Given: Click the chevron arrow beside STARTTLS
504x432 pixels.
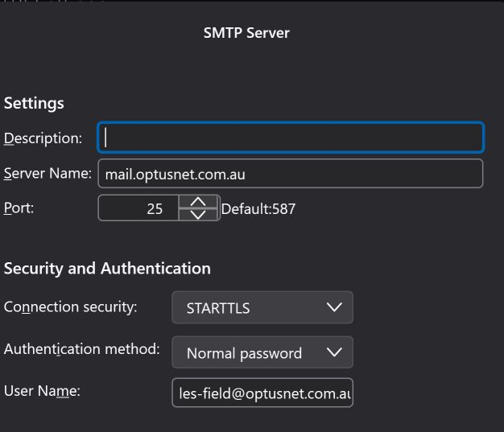Looking at the screenshot, I should [x=334, y=307].
